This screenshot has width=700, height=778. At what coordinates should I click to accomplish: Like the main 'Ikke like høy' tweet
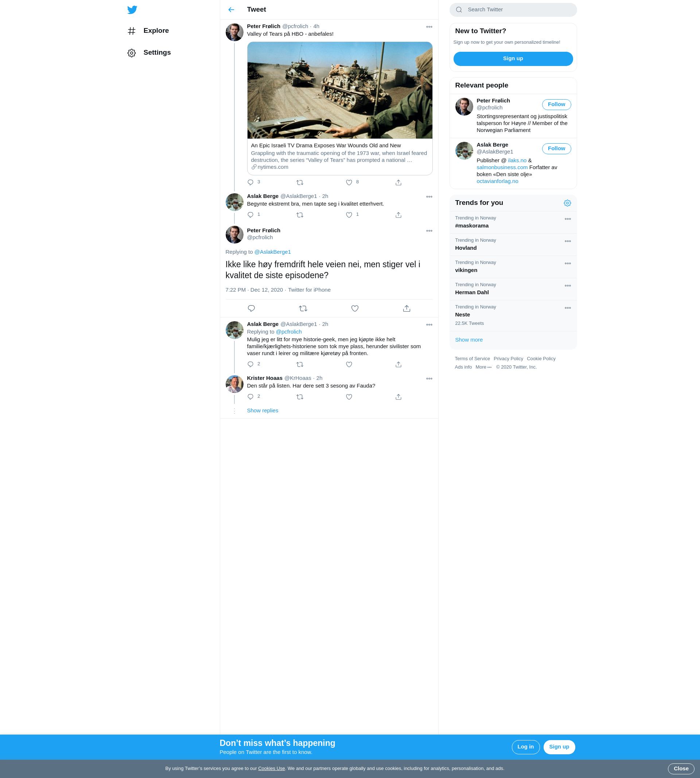click(x=355, y=308)
